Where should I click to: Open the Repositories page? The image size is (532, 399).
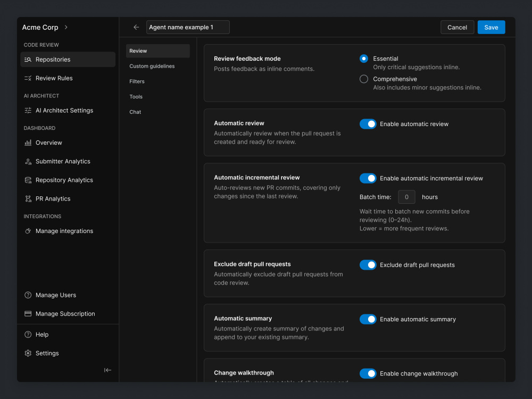[x=68, y=60]
